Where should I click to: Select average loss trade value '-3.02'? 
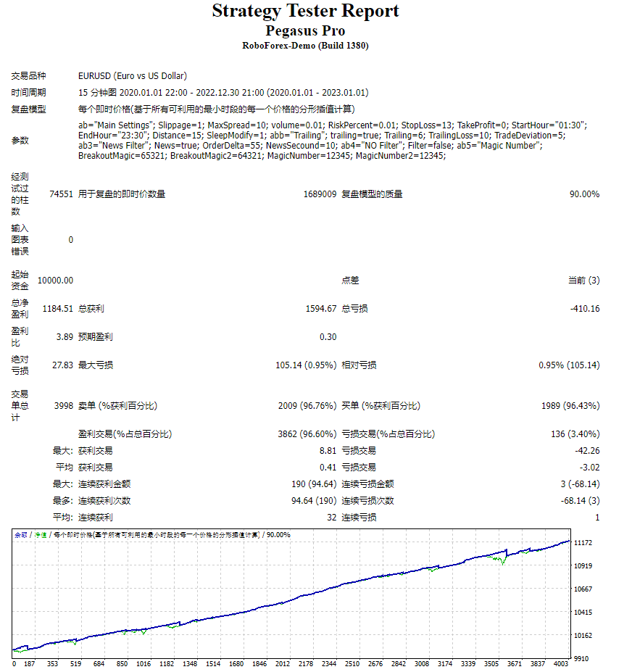(x=589, y=467)
